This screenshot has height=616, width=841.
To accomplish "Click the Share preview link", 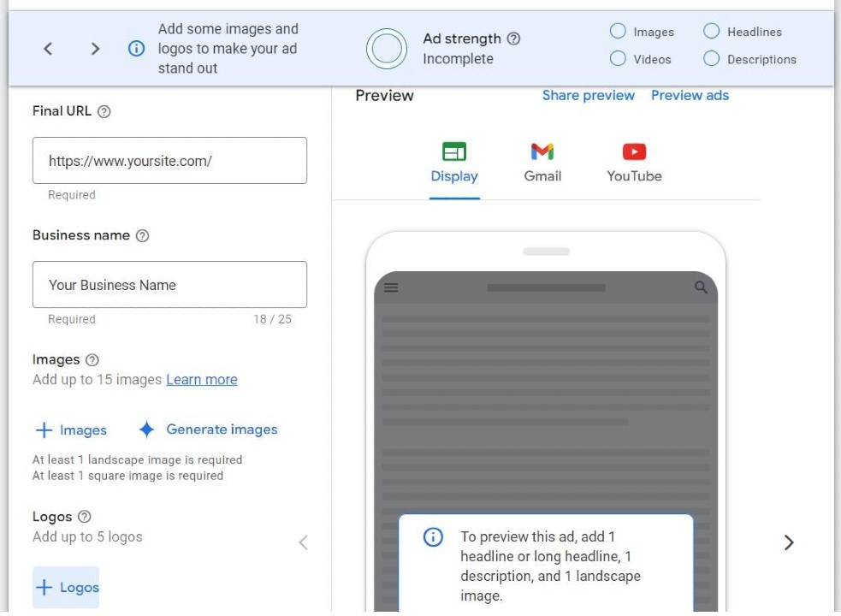I will (x=588, y=95).
